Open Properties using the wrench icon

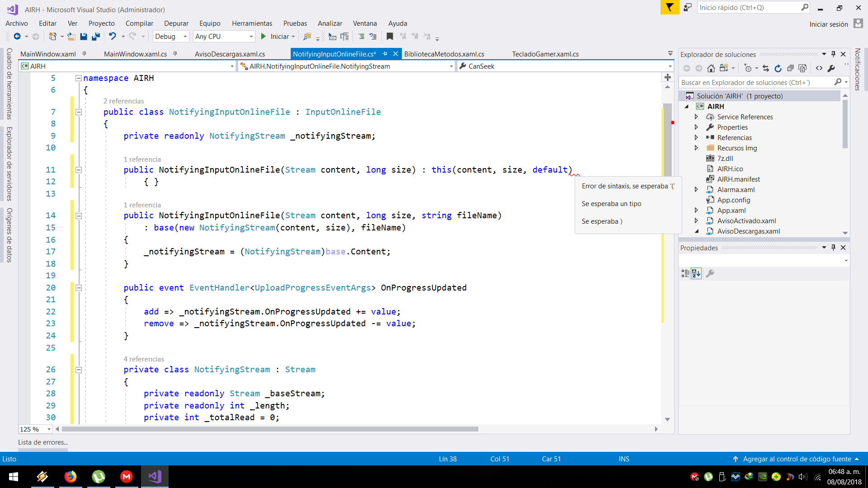coord(831,68)
